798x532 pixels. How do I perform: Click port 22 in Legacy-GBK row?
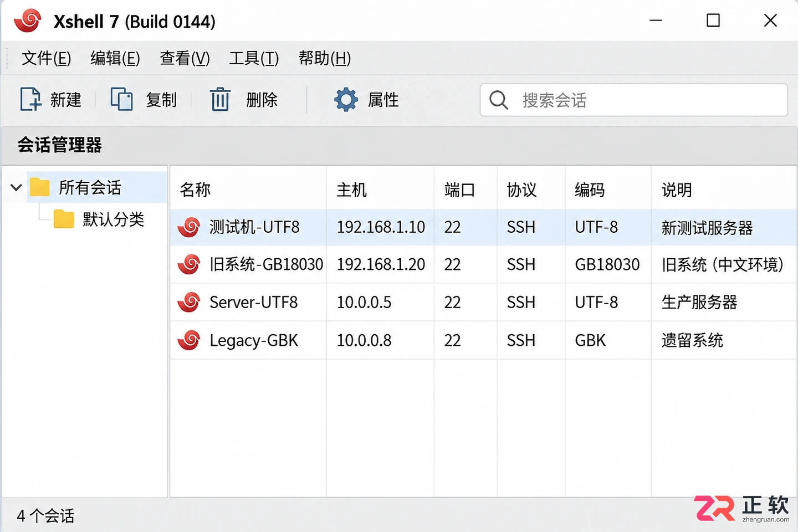453,340
